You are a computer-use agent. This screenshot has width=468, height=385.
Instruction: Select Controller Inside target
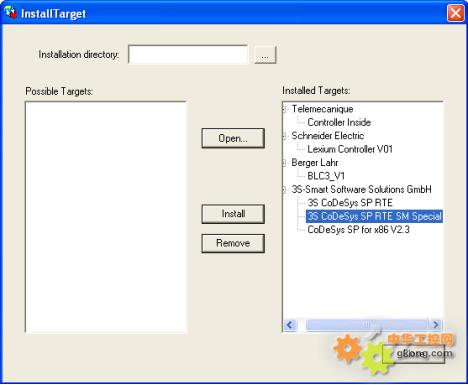pos(339,122)
